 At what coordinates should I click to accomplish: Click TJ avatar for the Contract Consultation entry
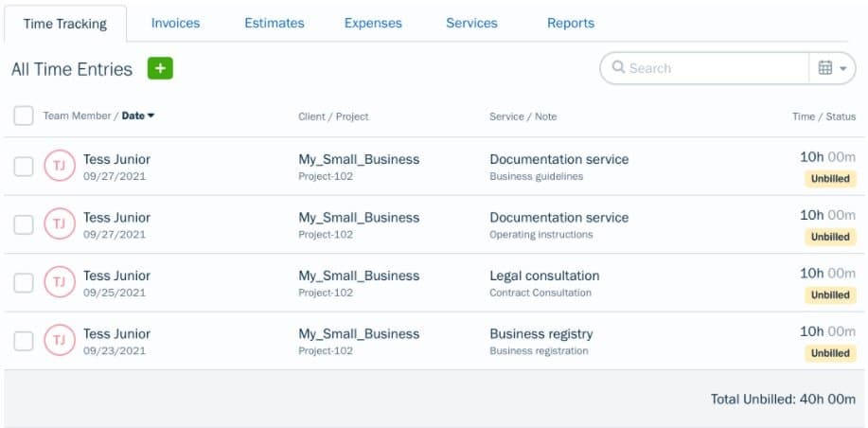coord(60,282)
